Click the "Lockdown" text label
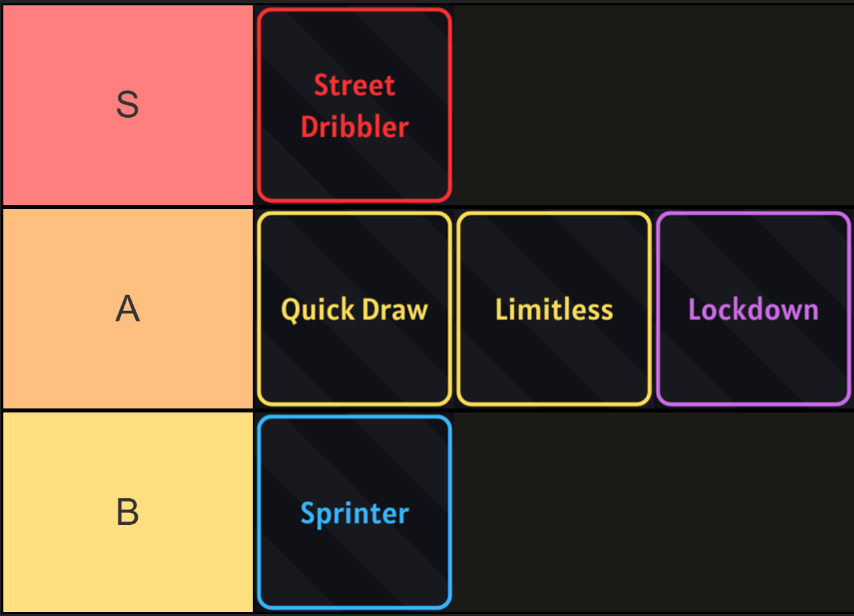The image size is (854, 616). click(754, 310)
